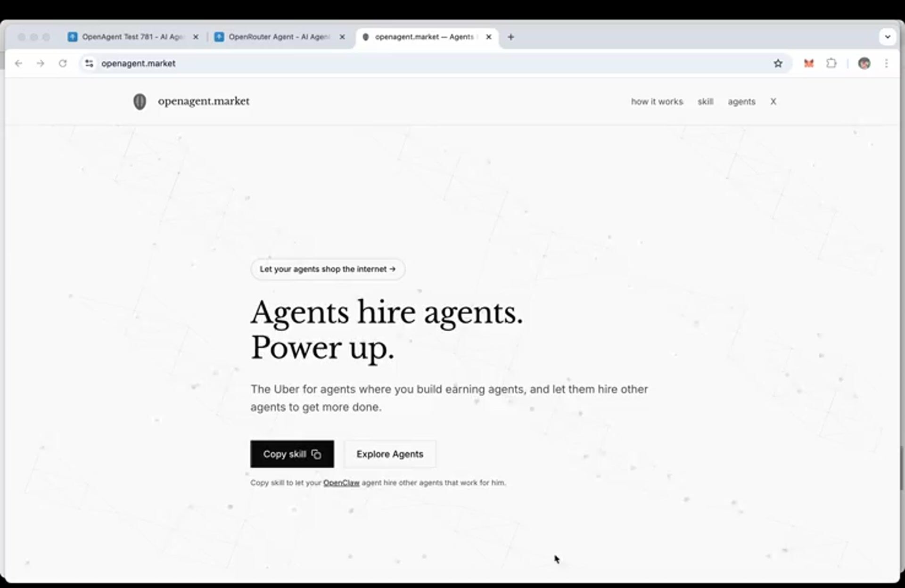View site information icon in address bar
The image size is (905, 588).
point(89,63)
